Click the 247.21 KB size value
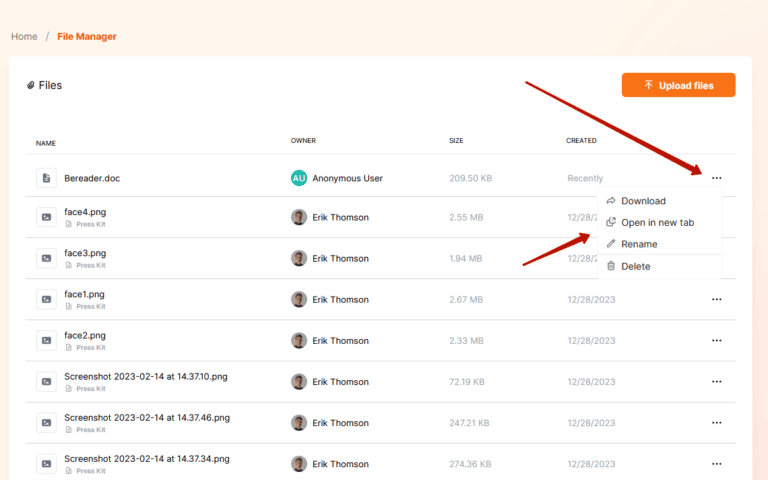The image size is (768, 480). point(469,423)
